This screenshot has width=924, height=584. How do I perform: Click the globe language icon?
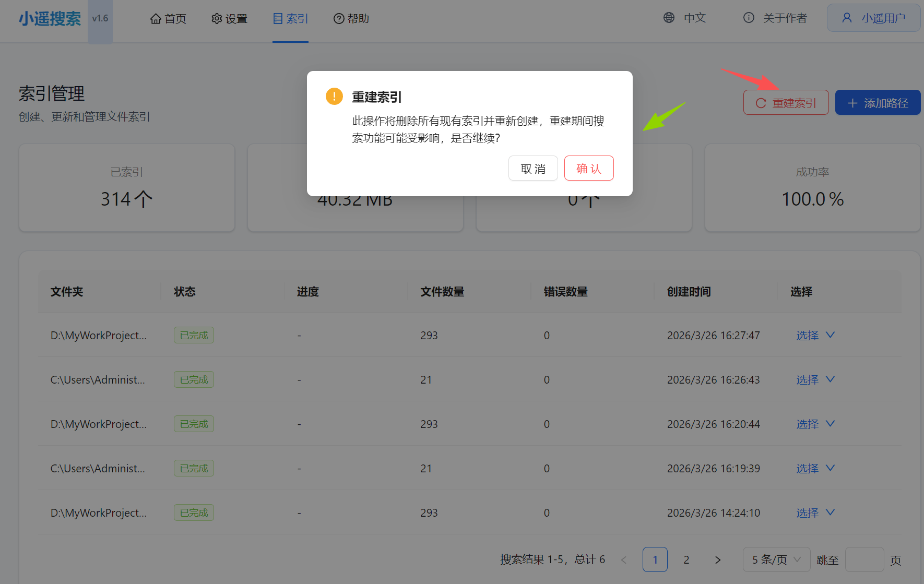669,18
